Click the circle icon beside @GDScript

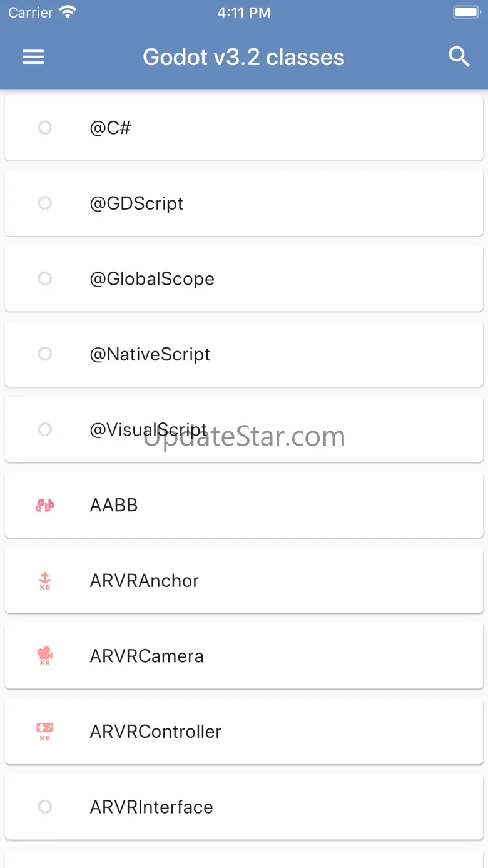click(44, 203)
